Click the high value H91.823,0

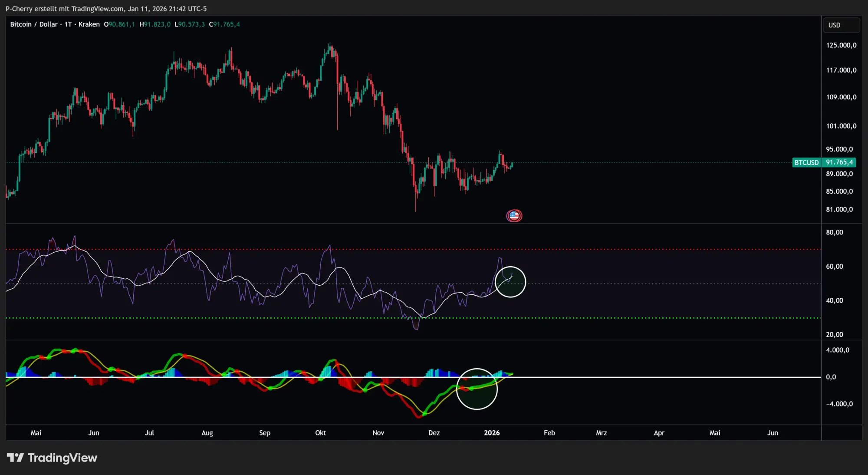coord(154,25)
